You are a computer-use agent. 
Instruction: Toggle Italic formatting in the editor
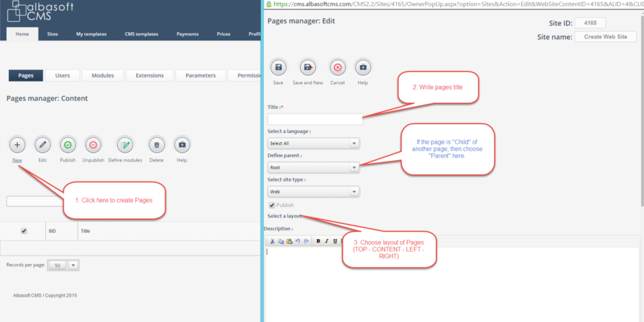point(327,241)
